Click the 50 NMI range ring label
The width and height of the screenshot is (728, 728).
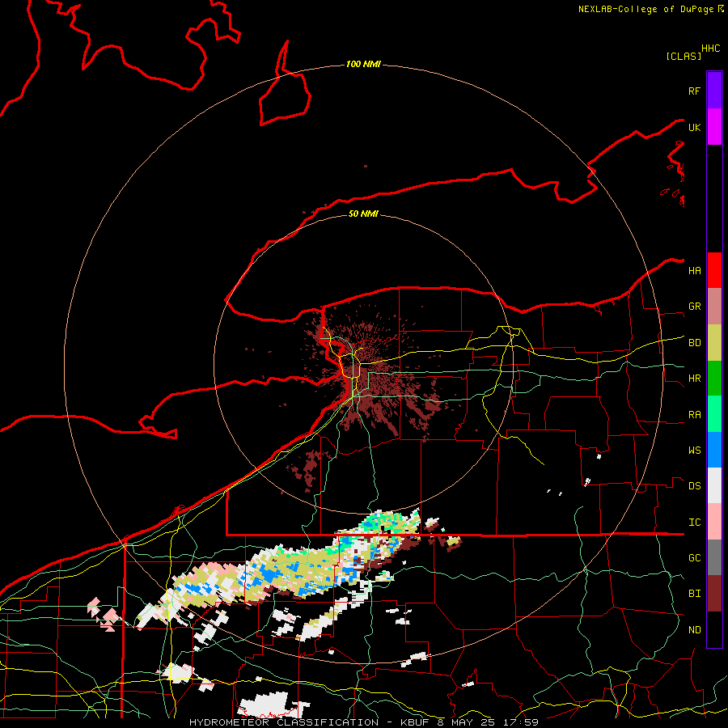click(x=363, y=214)
